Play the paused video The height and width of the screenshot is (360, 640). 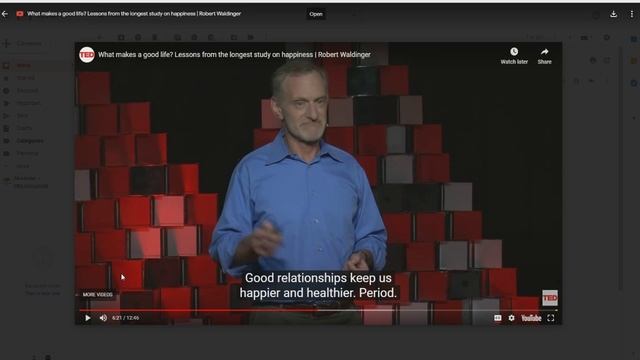point(88,318)
